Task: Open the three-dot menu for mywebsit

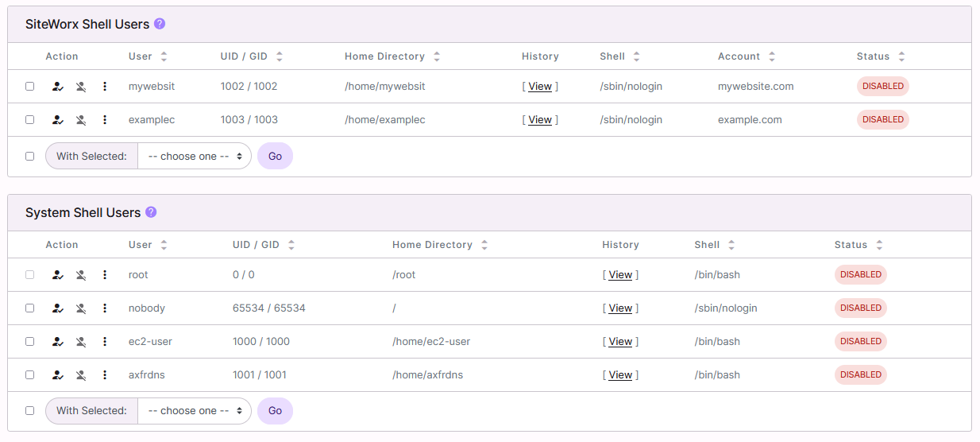Action: tap(105, 87)
